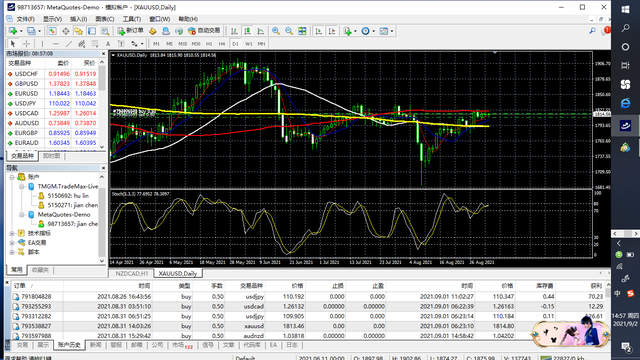
Task: Select the crosshair tool
Action: point(27,44)
